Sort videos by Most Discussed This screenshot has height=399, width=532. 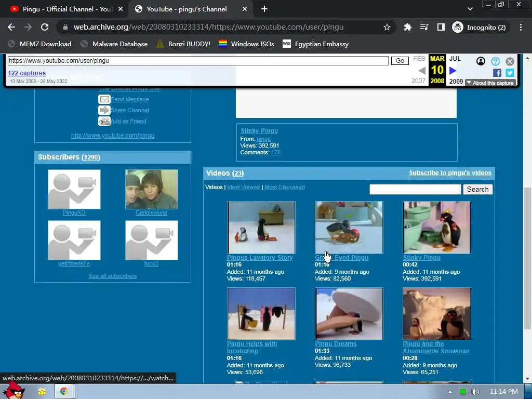coord(285,187)
